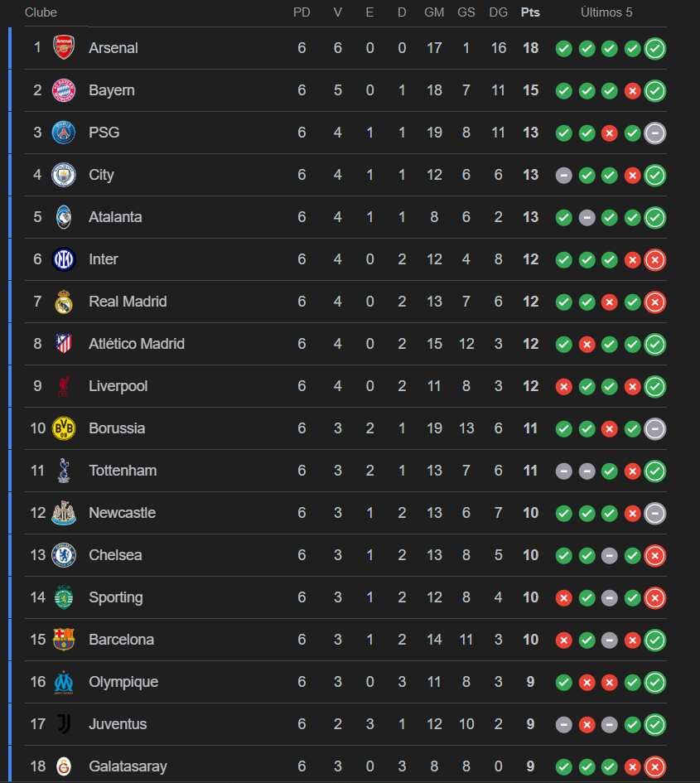
Task: Click Inter's most recent loss icon
Action: (x=655, y=259)
